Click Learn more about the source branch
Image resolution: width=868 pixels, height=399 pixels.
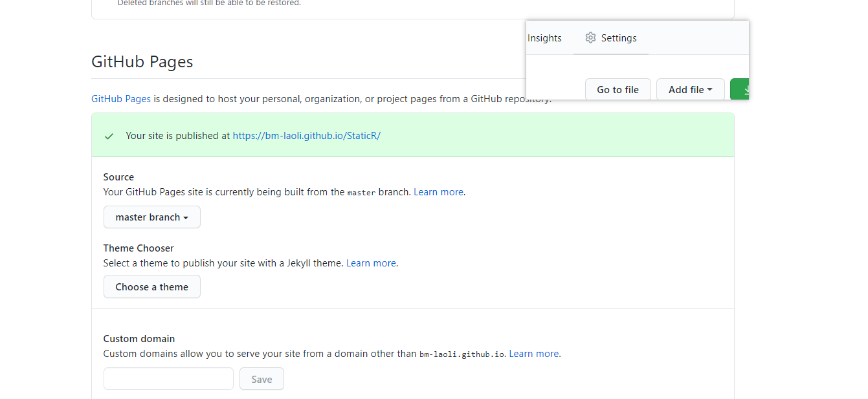[438, 192]
